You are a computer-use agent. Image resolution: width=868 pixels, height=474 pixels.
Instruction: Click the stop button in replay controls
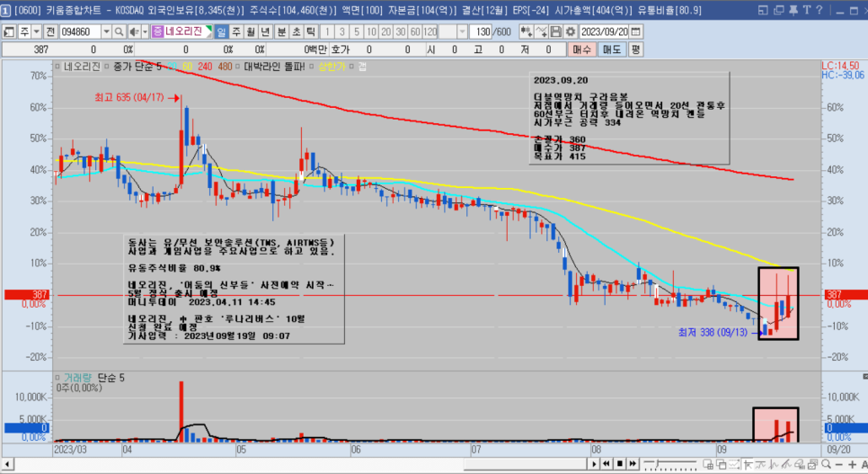[619, 464]
